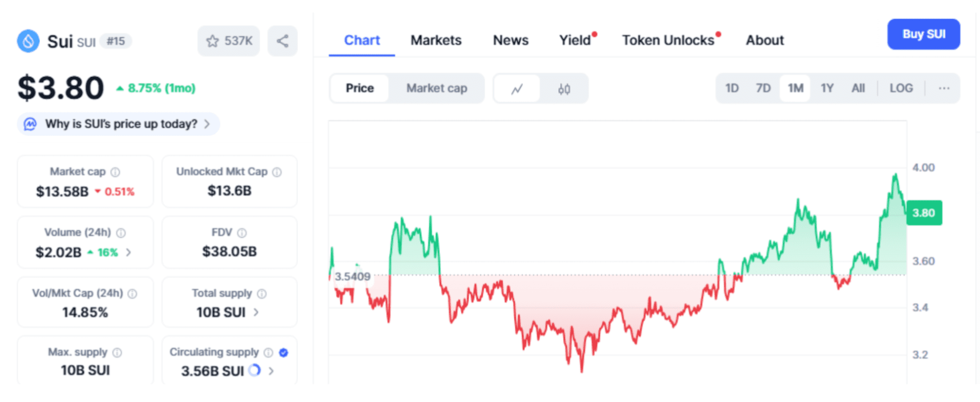
Task: Click the green 3.80 price marker
Action: pos(924,213)
